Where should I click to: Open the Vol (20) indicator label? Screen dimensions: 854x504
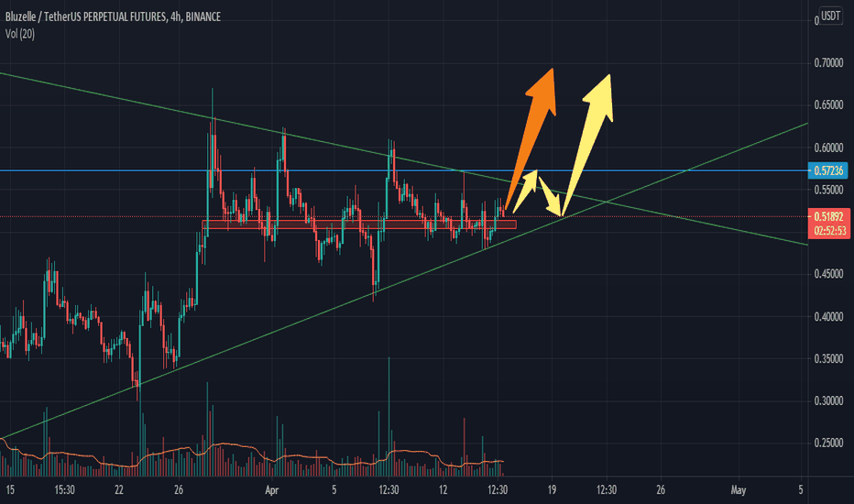pyautogui.click(x=19, y=34)
